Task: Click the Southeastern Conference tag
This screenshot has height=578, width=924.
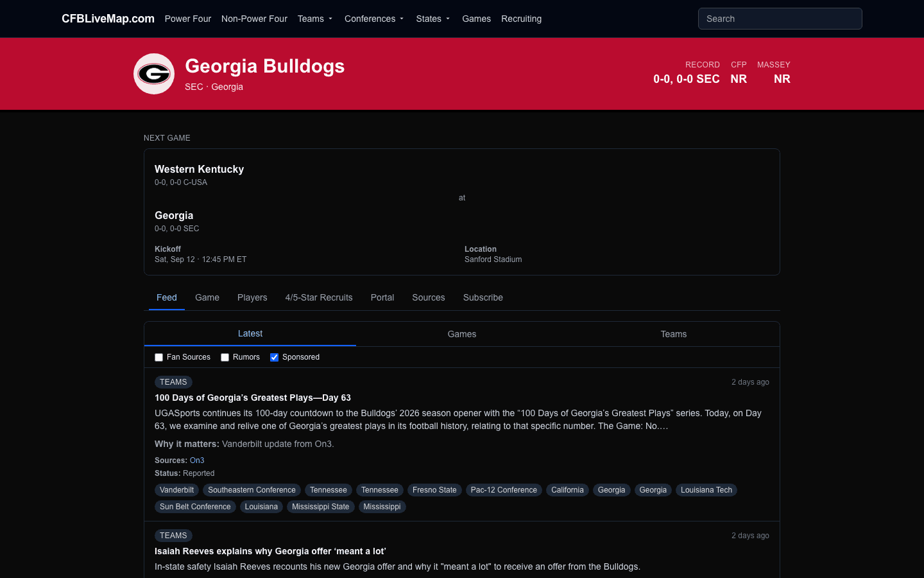Action: [x=252, y=490]
